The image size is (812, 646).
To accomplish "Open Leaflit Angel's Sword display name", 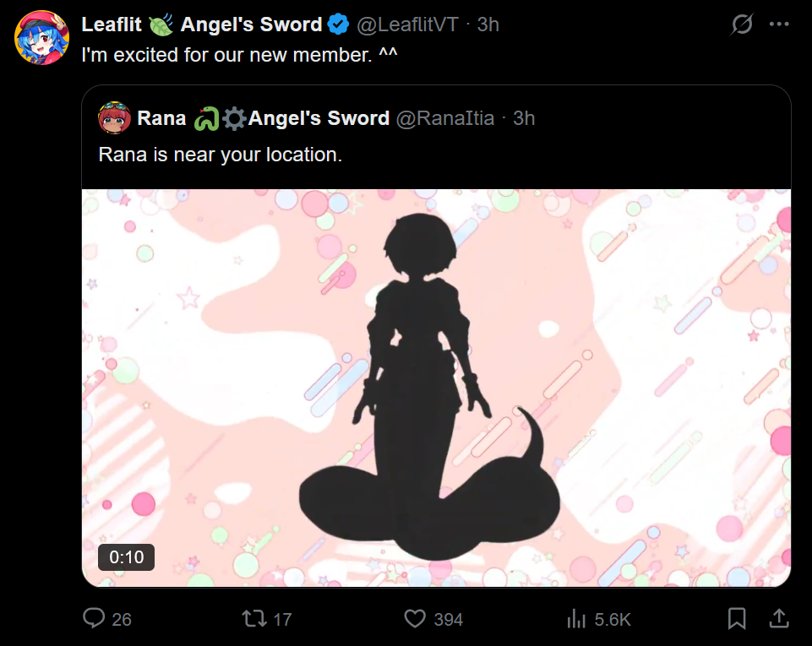I will pyautogui.click(x=202, y=24).
